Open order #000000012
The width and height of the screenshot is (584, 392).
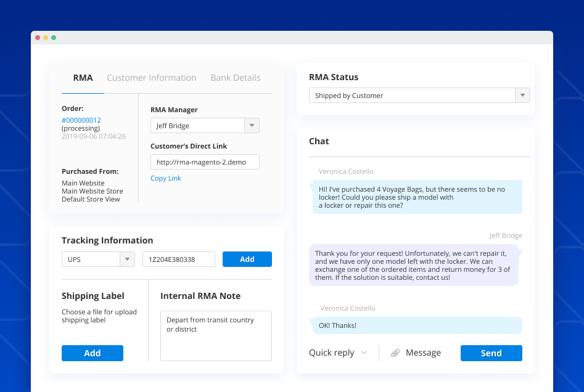81,120
